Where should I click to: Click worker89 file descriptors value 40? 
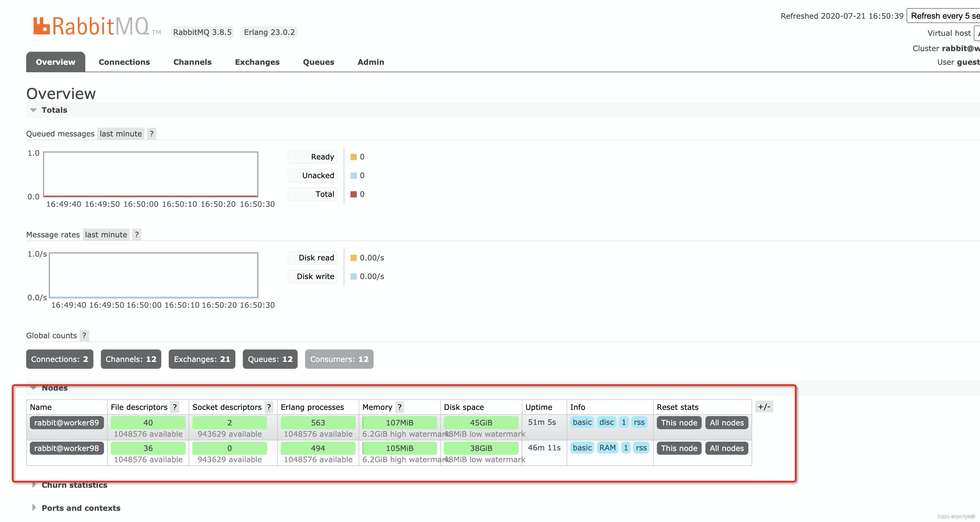coord(148,423)
